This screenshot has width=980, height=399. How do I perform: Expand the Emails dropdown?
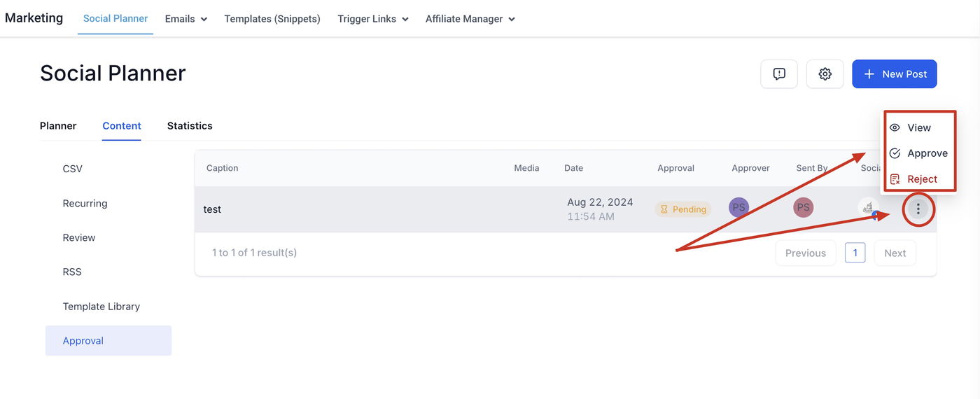[x=186, y=19]
